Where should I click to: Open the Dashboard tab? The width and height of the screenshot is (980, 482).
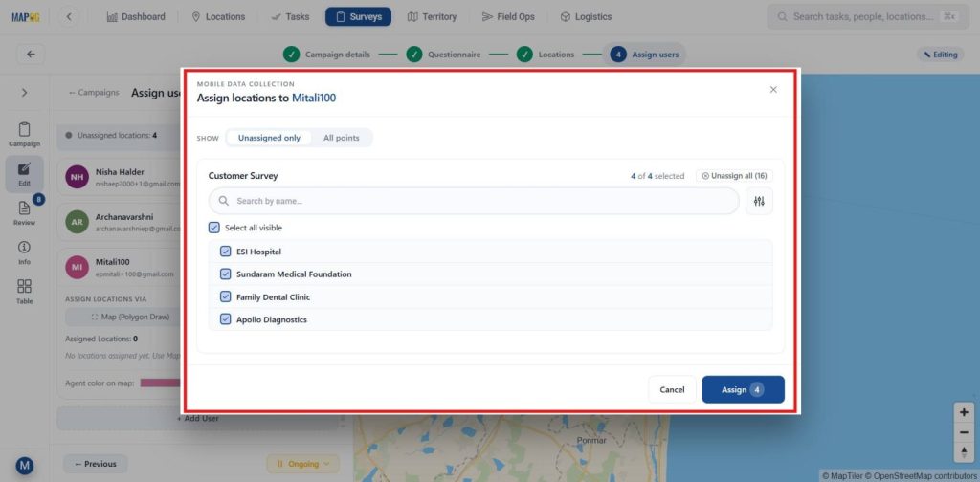[x=136, y=17]
